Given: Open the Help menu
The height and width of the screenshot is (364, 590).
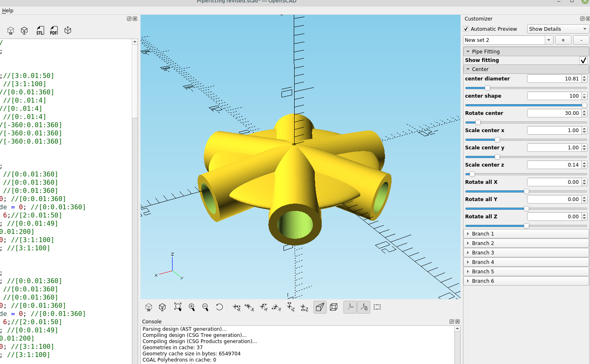Looking at the screenshot, I should point(7,10).
